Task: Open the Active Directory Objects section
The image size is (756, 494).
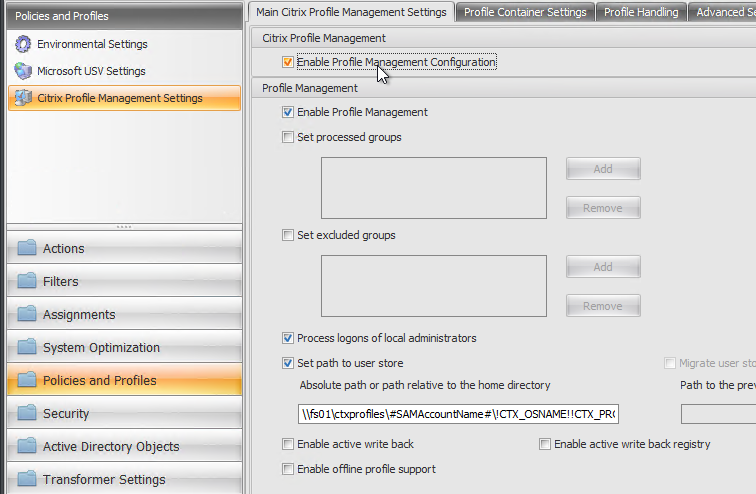Action: [124, 446]
